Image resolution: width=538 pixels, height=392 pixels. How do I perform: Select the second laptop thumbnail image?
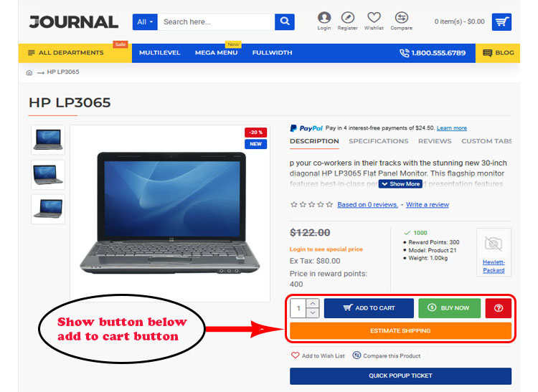coord(48,175)
